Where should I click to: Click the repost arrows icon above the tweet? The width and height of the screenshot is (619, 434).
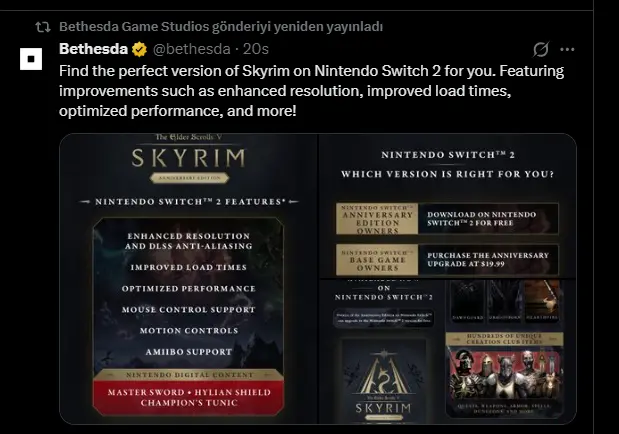click(43, 27)
